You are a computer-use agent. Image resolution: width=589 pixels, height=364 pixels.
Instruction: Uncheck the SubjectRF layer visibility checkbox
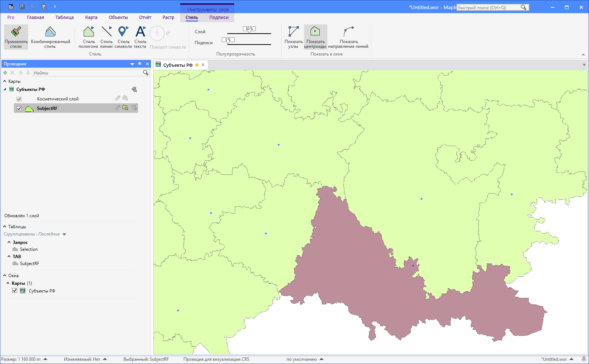tap(19, 108)
